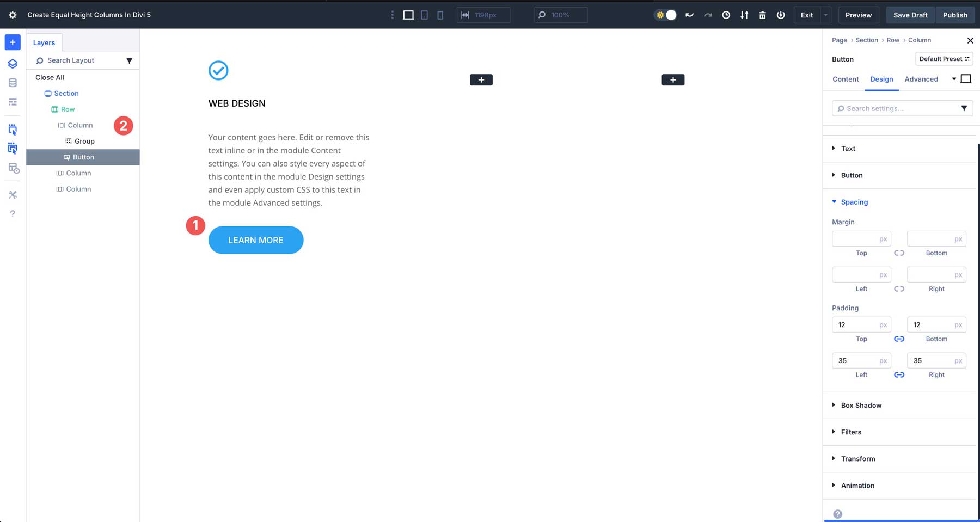This screenshot has height=522, width=980.
Task: Add a module to the middle column
Action: click(481, 80)
